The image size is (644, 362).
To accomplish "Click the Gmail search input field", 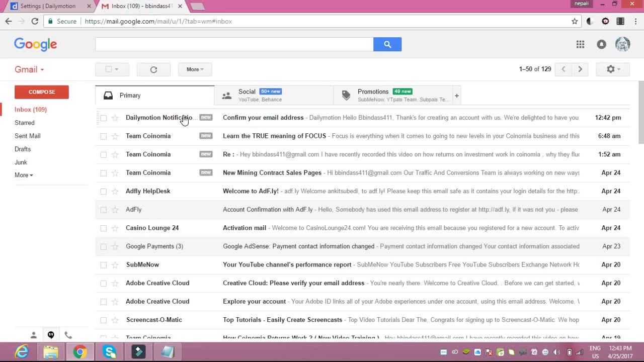I will pos(234,44).
